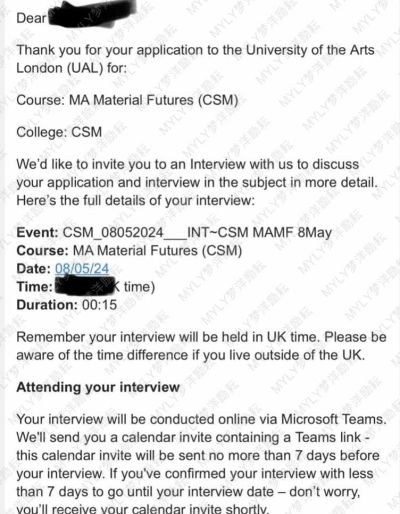This screenshot has width=400, height=514.
Task: Open the 08/05/24 date link
Action: [x=82, y=269]
